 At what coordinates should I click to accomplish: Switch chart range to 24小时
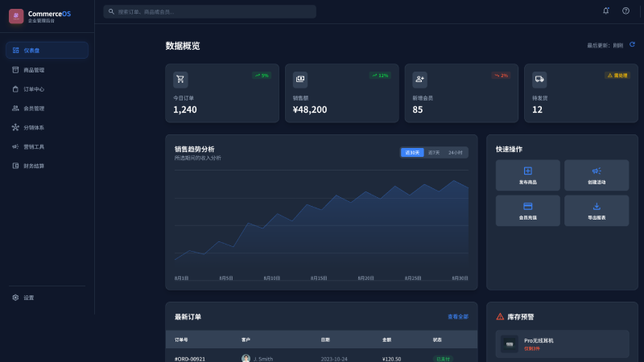point(456,152)
